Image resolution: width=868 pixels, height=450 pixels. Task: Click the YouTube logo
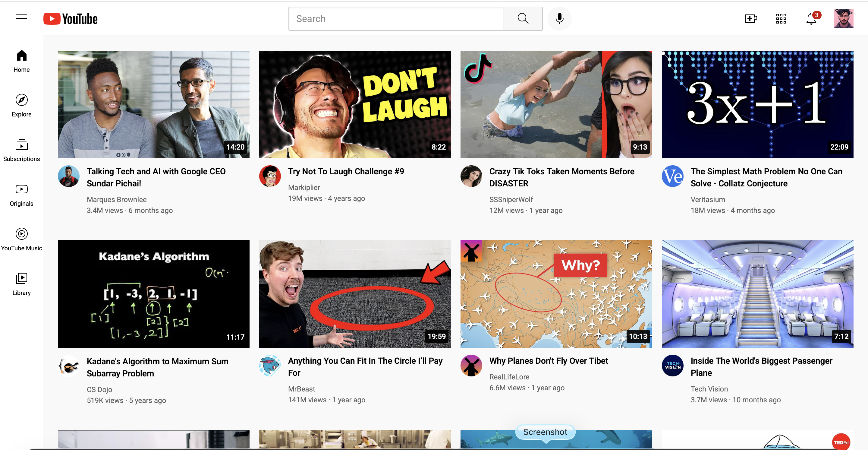click(x=71, y=19)
